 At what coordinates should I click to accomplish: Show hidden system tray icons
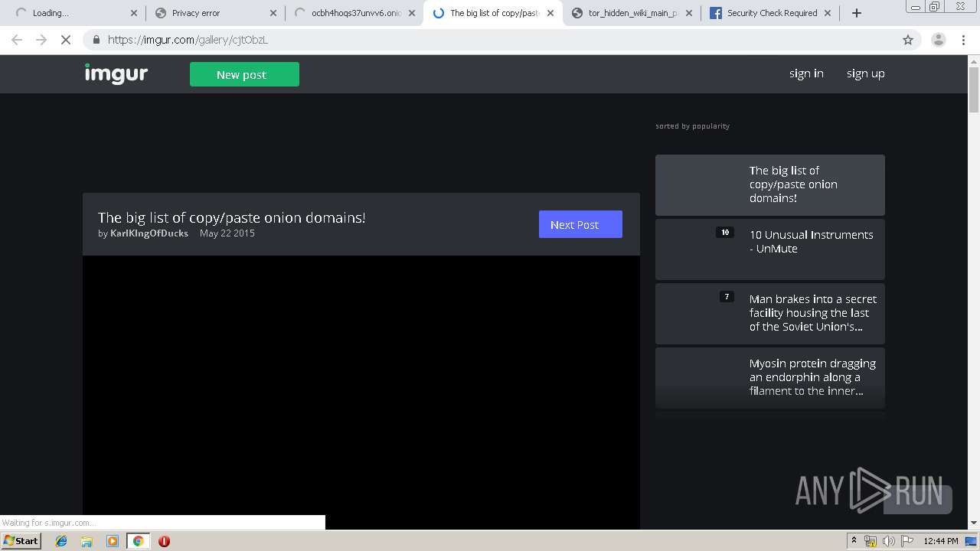tap(854, 541)
